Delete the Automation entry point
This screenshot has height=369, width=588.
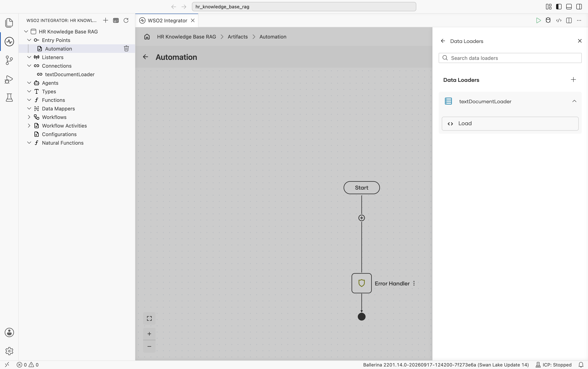126,49
